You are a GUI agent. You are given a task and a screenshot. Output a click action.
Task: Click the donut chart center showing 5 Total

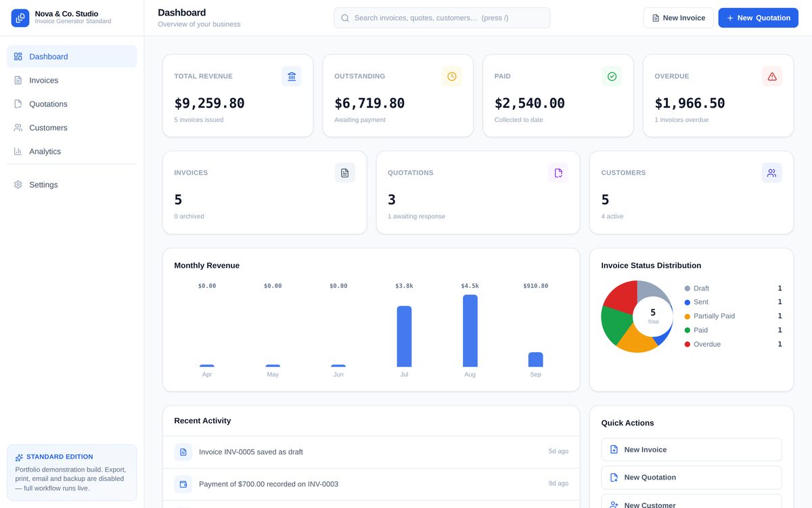point(653,316)
